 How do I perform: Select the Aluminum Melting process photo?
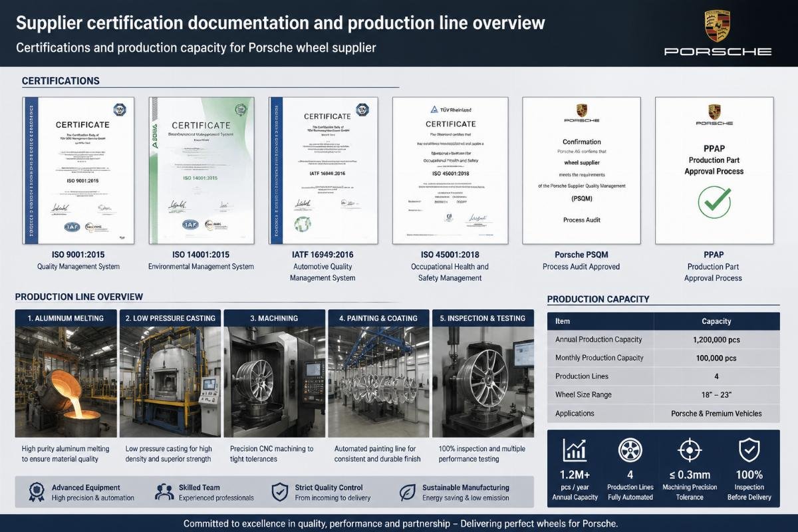tap(66, 382)
